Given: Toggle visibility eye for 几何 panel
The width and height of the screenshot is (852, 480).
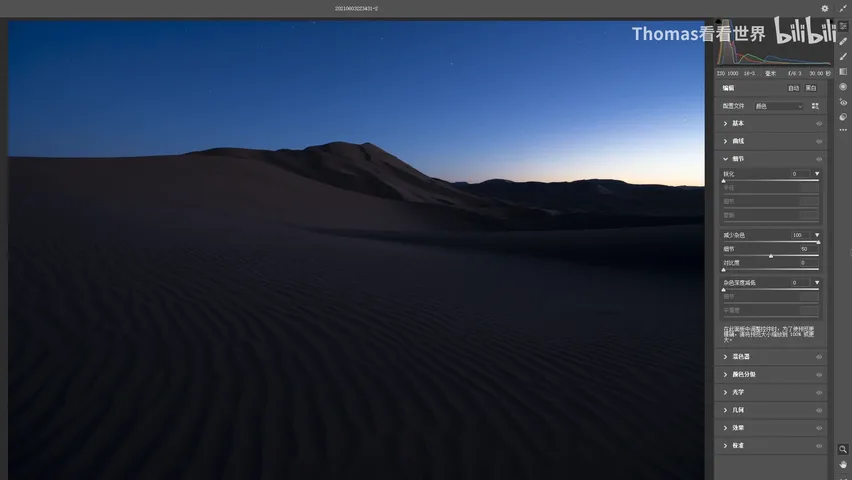Looking at the screenshot, I should pyautogui.click(x=819, y=410).
